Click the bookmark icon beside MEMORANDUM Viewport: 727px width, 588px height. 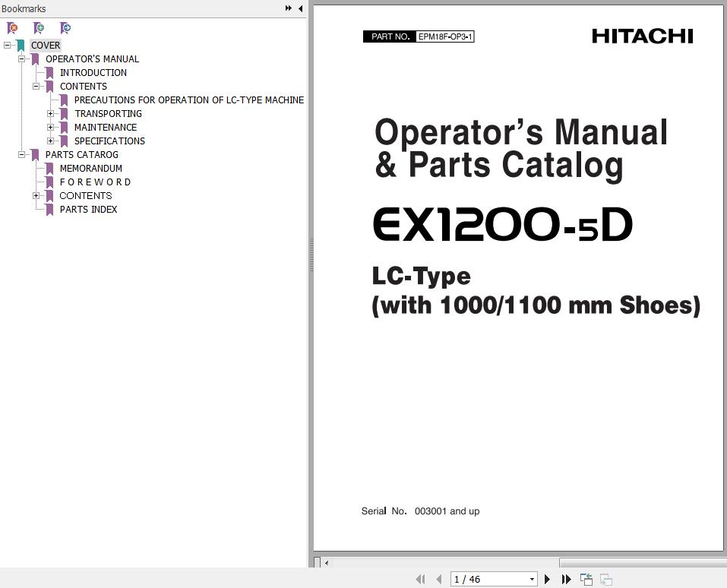click(49, 169)
